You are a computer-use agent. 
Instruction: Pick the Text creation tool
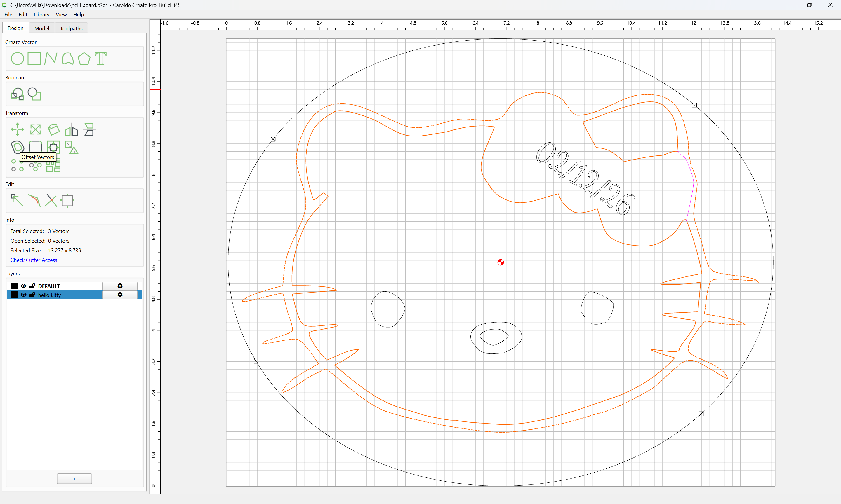coord(101,58)
